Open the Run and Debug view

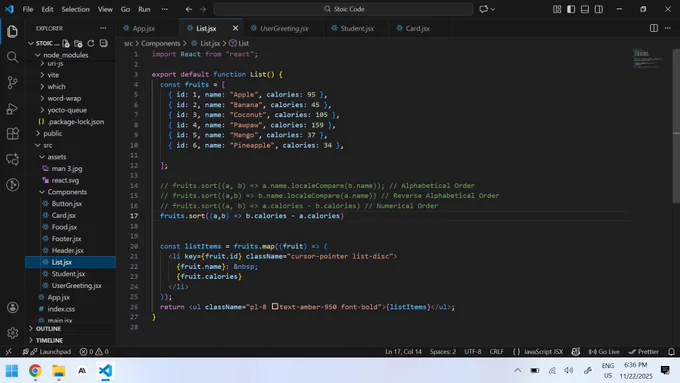13,108
